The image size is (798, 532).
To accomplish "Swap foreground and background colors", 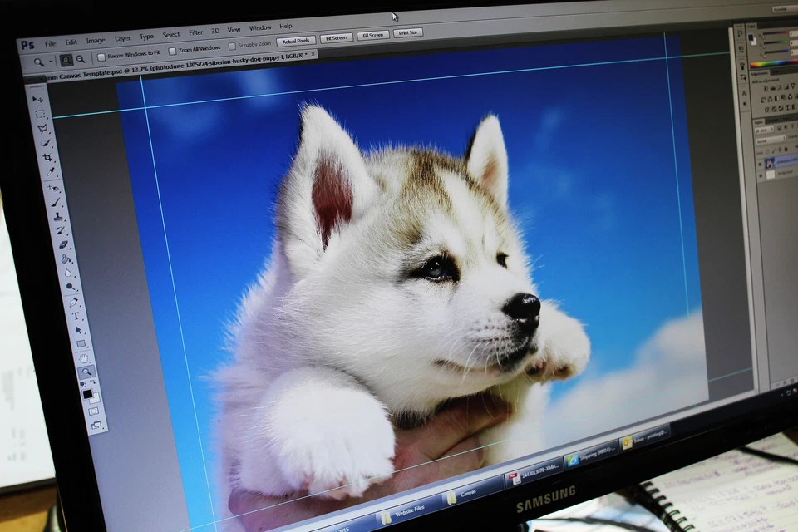I will click(x=92, y=382).
